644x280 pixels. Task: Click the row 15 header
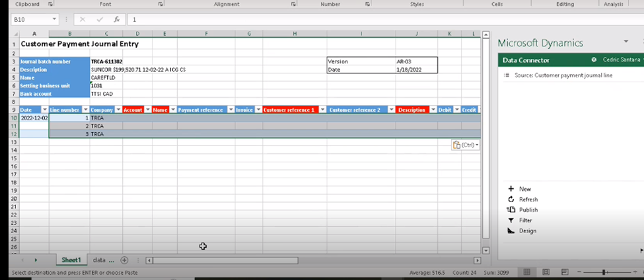coord(14,158)
